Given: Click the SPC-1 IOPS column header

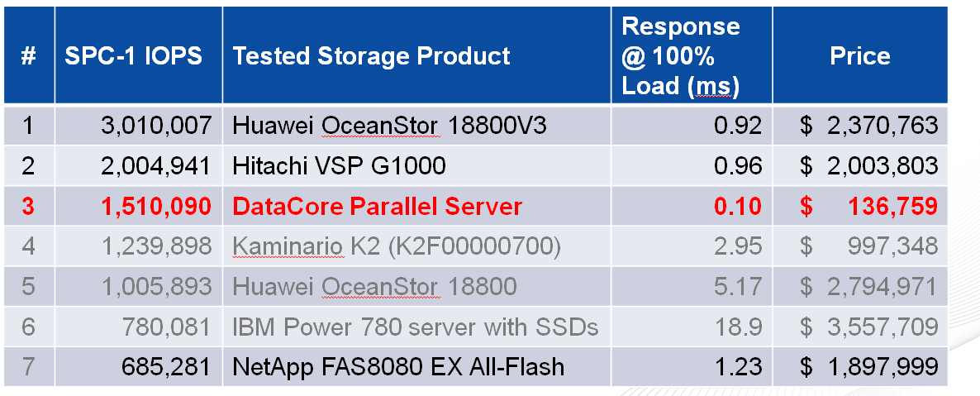Looking at the screenshot, I should tap(133, 56).
